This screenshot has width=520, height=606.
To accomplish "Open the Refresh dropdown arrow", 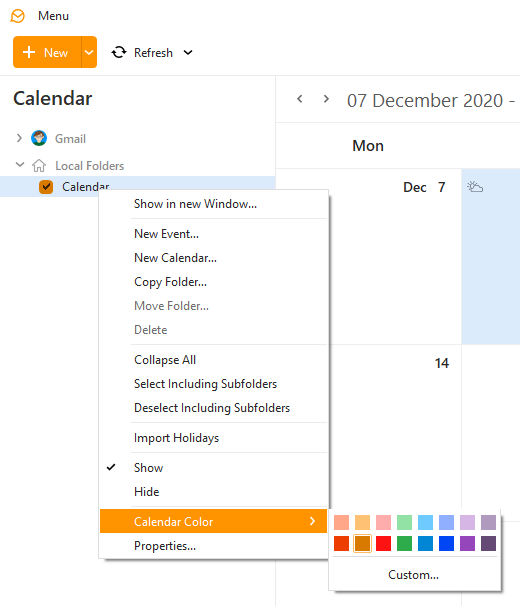I will [x=188, y=53].
